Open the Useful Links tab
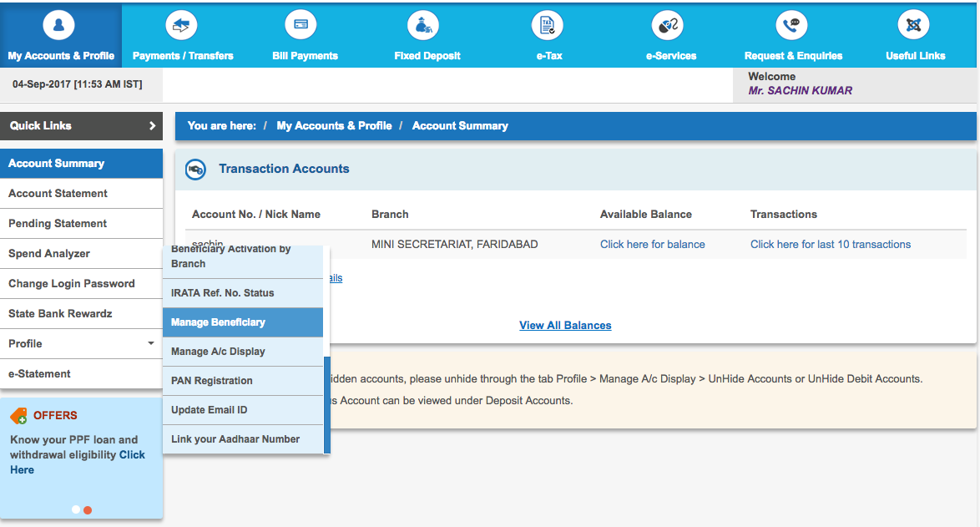Screen dimensions: 980x527 pyautogui.click(x=916, y=35)
